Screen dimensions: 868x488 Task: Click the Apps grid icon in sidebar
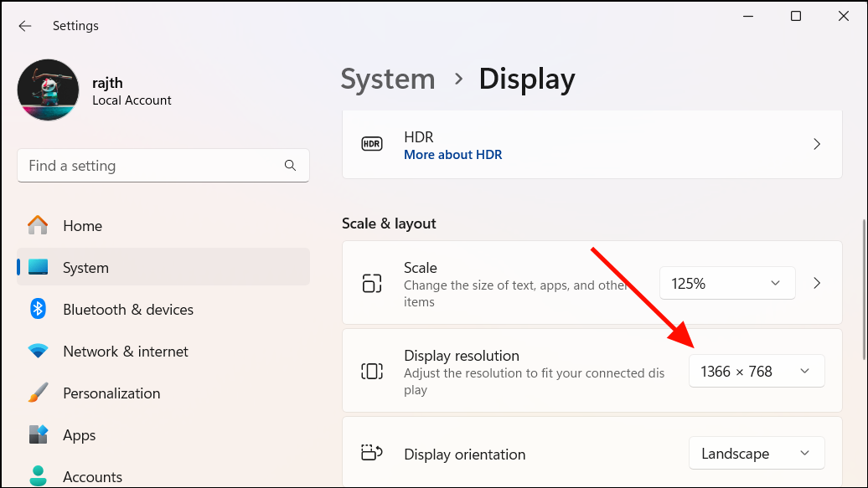coord(38,434)
